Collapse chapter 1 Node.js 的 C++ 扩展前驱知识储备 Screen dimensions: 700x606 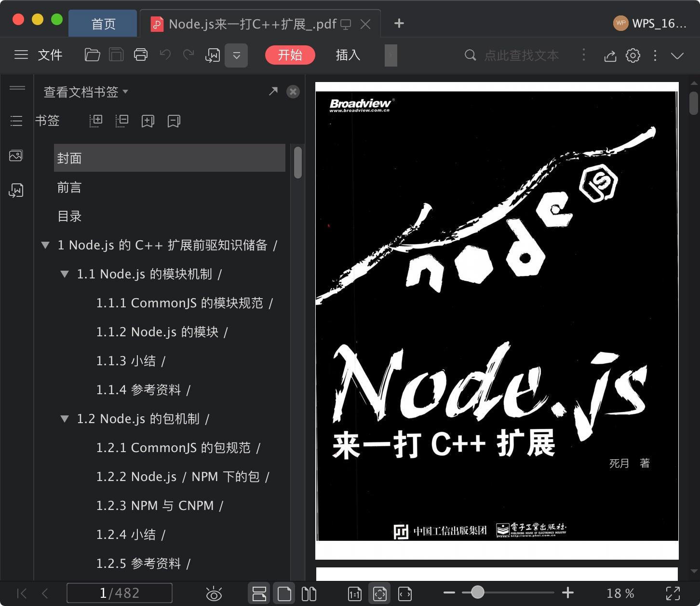coord(45,245)
